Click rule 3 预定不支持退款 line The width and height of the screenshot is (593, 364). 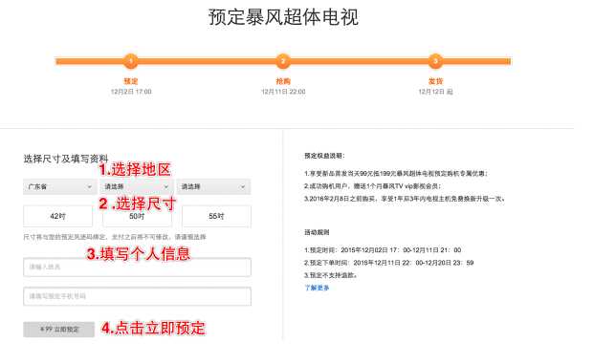(331, 276)
